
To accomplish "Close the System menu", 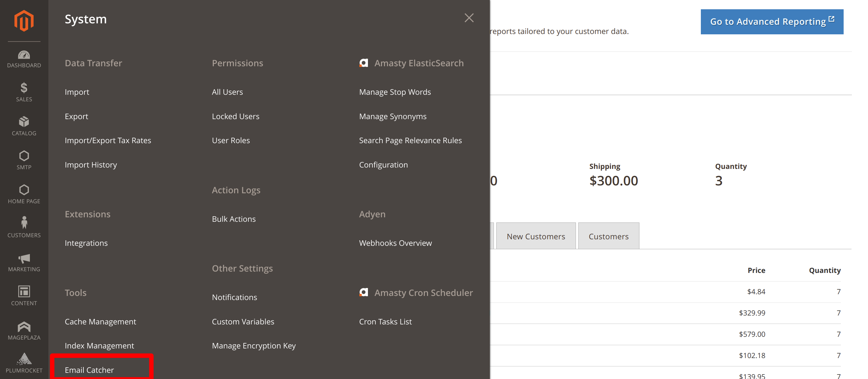I will tap(469, 18).
